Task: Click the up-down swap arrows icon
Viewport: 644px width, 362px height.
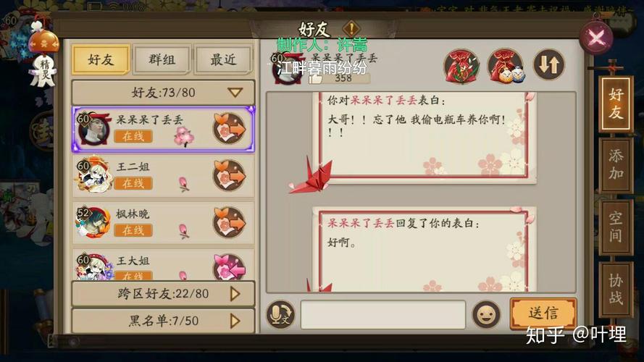Action: point(549,64)
